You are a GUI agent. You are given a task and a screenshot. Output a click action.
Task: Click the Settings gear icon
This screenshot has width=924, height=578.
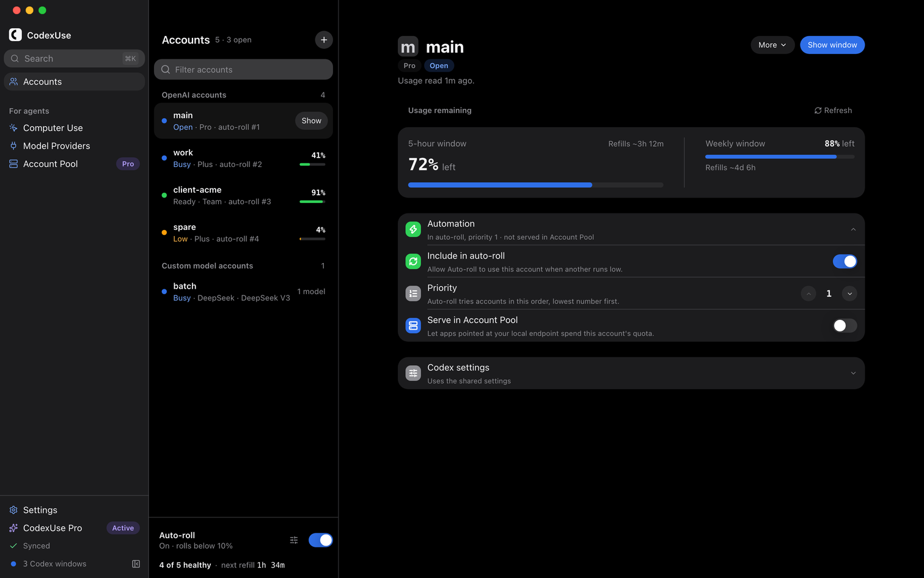pyautogui.click(x=13, y=510)
